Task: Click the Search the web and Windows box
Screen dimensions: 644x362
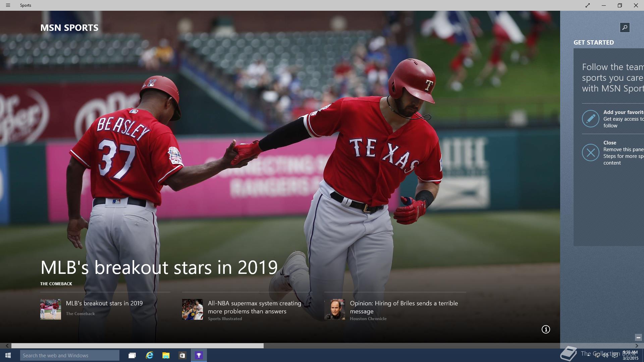Action: (x=70, y=355)
